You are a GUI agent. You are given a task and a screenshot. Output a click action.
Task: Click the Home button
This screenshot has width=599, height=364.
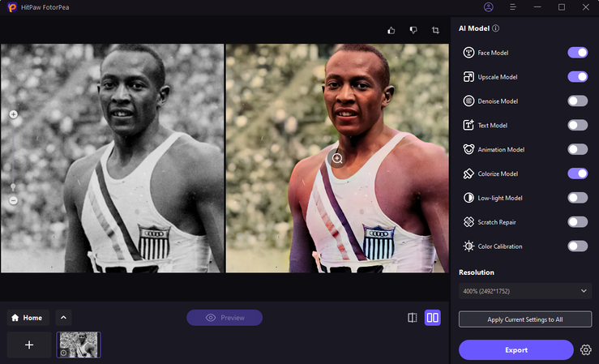click(28, 318)
